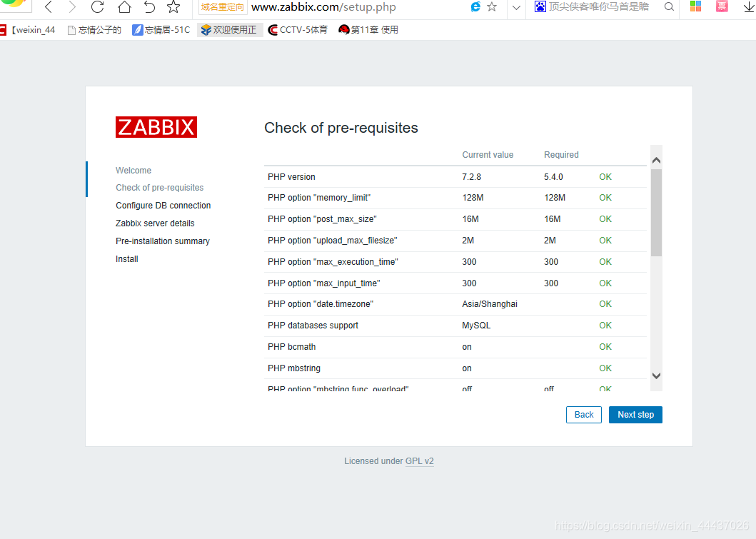Screen dimensions: 756x539
Task: Open the CCTV-5体育 bookmark
Action: click(x=298, y=30)
